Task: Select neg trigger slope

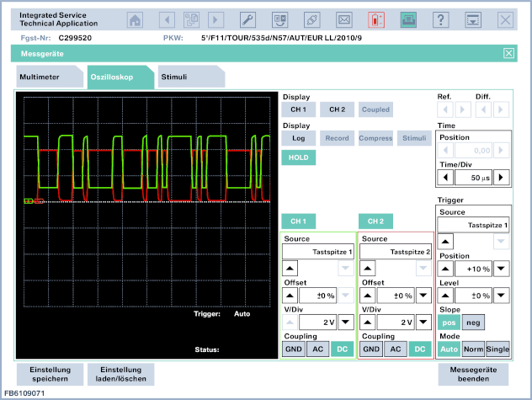Action: [473, 323]
